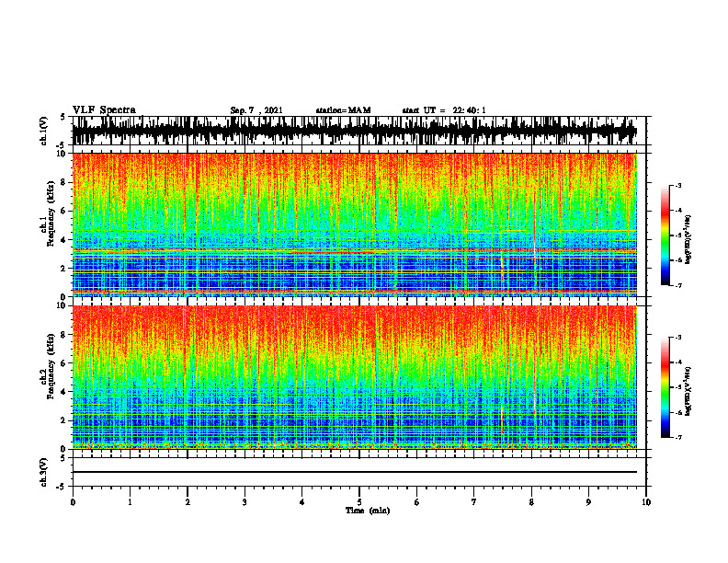Click the time axis tick label "5"
The height and width of the screenshot is (563, 728).
359,502
